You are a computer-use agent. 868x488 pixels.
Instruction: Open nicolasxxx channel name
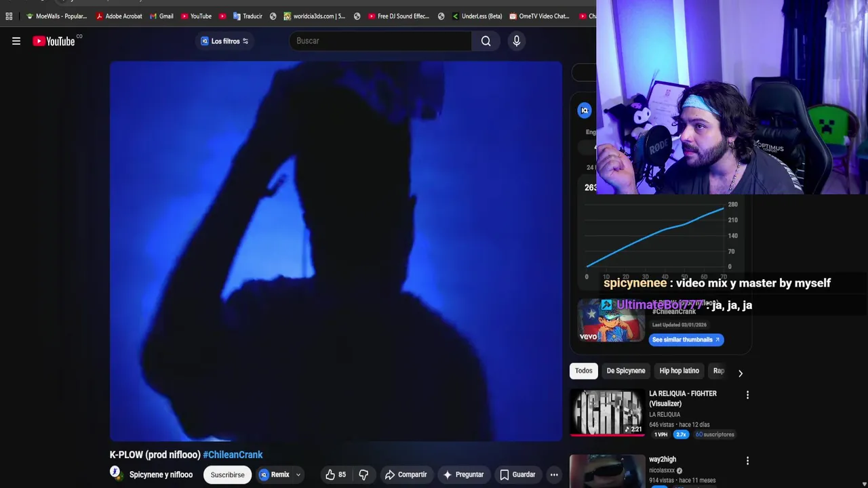click(662, 470)
